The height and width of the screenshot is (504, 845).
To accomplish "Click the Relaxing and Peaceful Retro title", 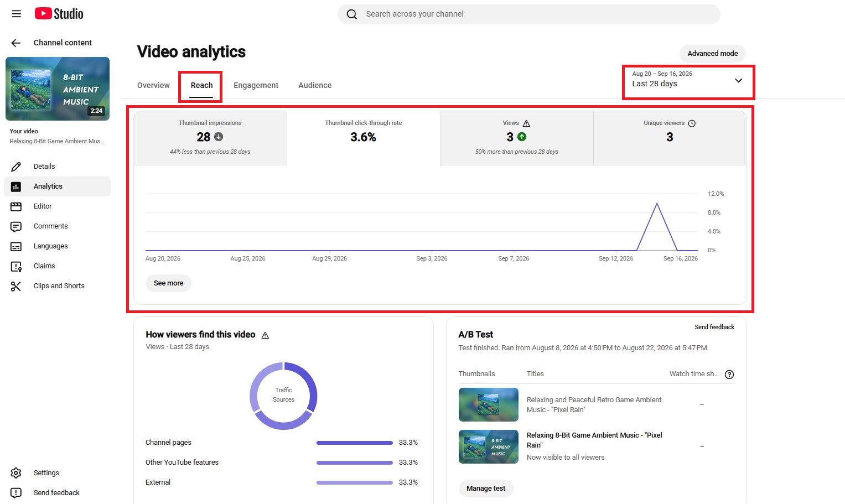I will tap(594, 405).
